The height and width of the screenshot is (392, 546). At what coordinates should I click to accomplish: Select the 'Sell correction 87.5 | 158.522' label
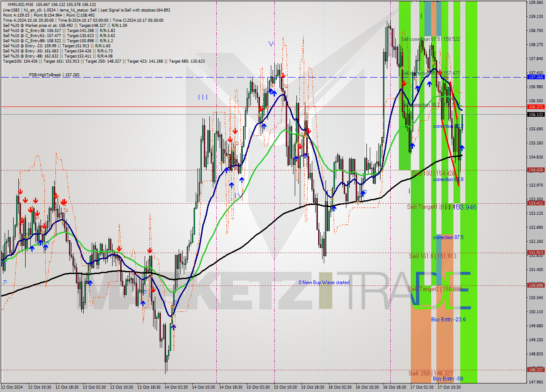point(430,39)
